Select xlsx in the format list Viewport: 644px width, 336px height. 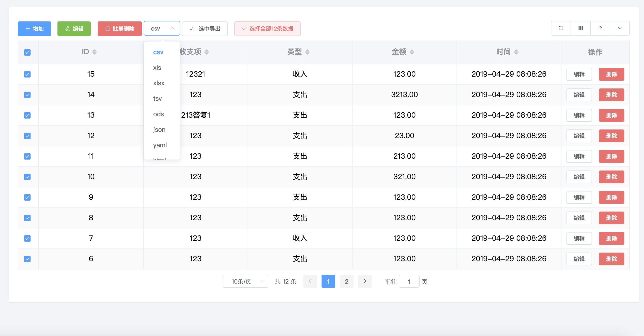tap(162, 83)
